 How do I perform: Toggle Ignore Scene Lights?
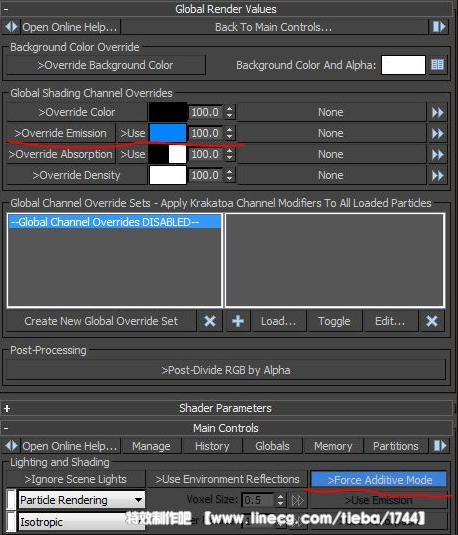point(76,479)
